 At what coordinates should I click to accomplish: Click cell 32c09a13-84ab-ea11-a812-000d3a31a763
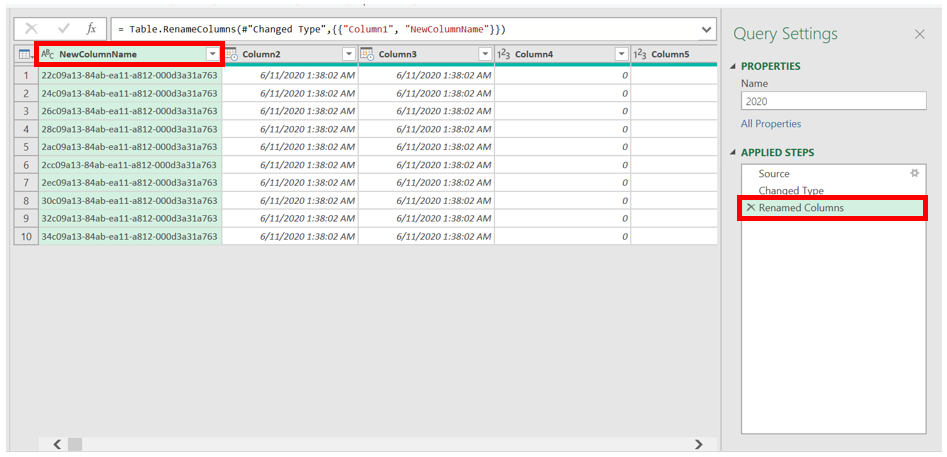point(130,218)
